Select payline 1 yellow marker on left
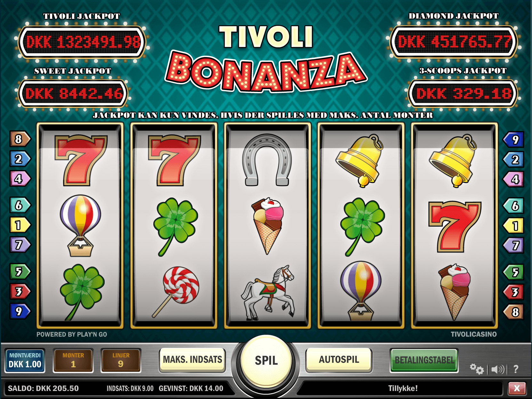Viewport: 532px width, 399px height. click(20, 225)
